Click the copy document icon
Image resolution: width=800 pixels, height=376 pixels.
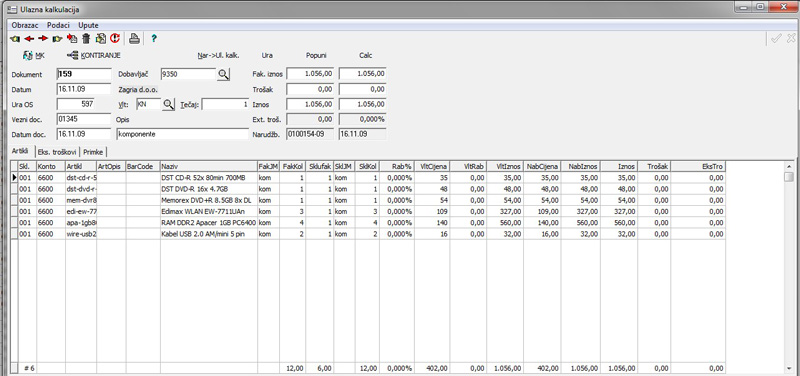[x=101, y=38]
